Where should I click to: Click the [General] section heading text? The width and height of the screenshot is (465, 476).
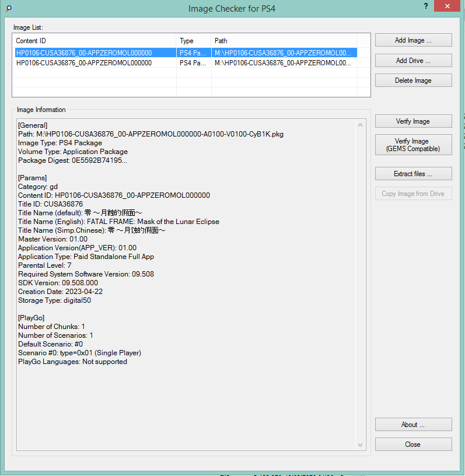33,125
